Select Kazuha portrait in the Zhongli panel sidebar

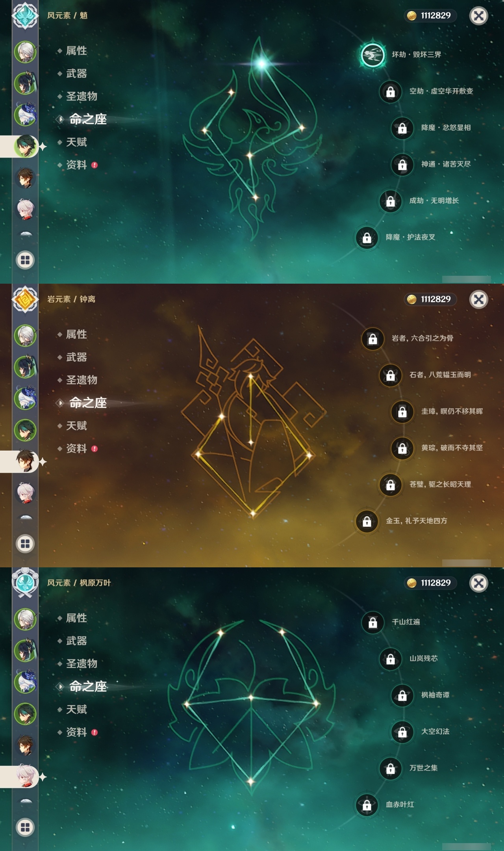26,493
